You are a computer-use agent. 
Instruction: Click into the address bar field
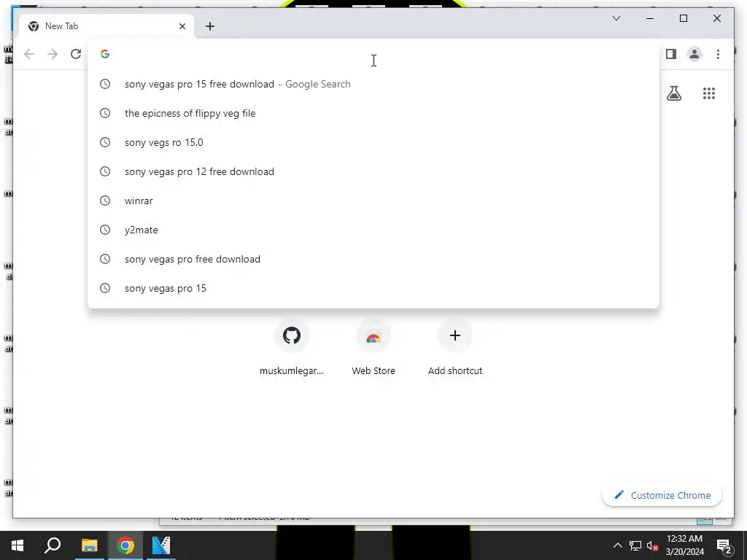click(373, 54)
